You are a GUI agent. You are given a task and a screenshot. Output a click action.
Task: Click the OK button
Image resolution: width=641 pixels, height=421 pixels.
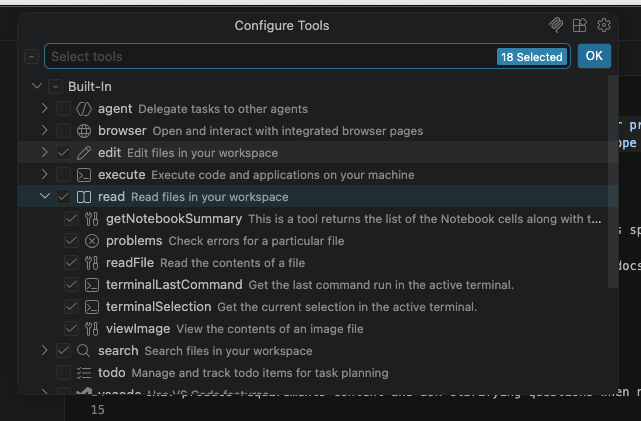point(594,56)
